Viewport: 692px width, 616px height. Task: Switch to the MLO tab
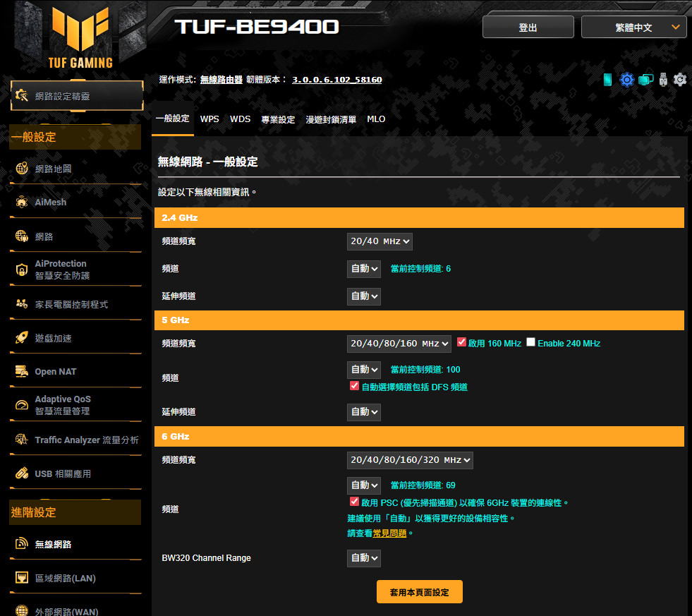tap(376, 119)
